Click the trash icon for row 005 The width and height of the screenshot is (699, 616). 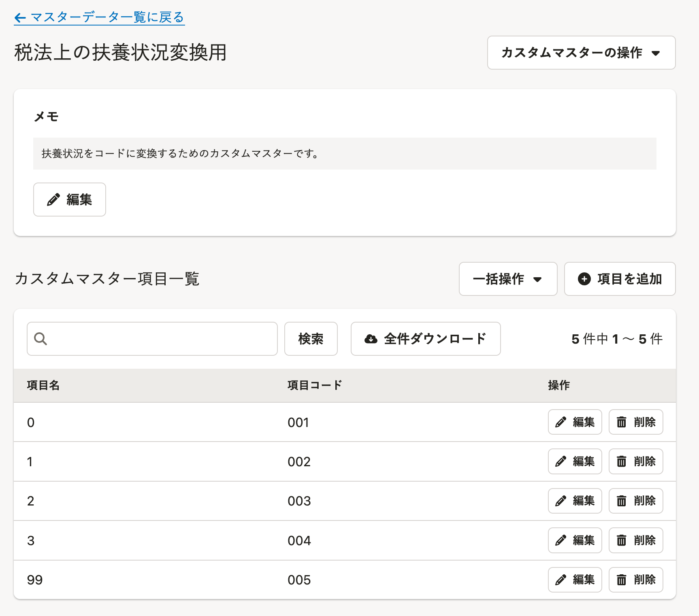[x=621, y=580]
